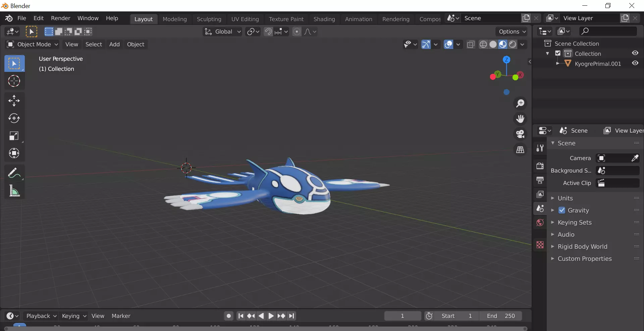
Task: Select the Measure ruler tool
Action: pos(14,191)
